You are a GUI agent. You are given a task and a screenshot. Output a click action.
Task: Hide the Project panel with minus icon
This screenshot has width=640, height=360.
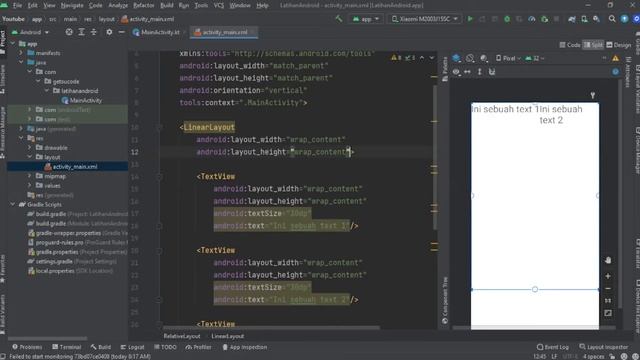(x=121, y=32)
